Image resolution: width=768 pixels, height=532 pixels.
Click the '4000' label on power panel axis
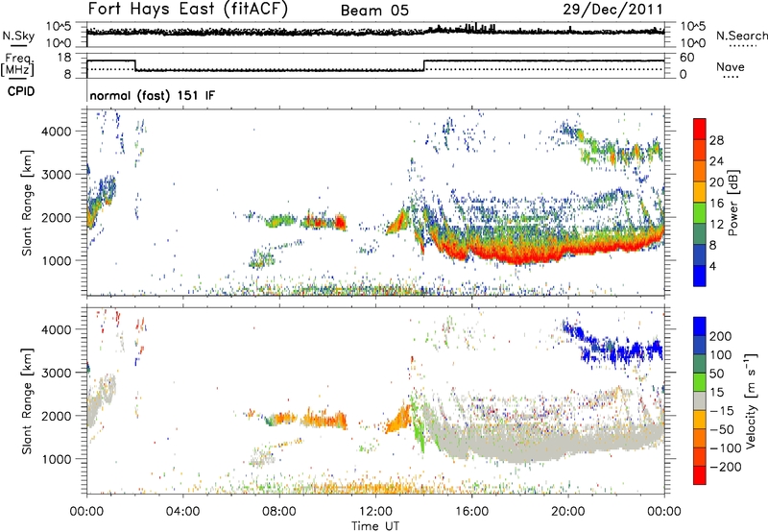pyautogui.click(x=57, y=132)
